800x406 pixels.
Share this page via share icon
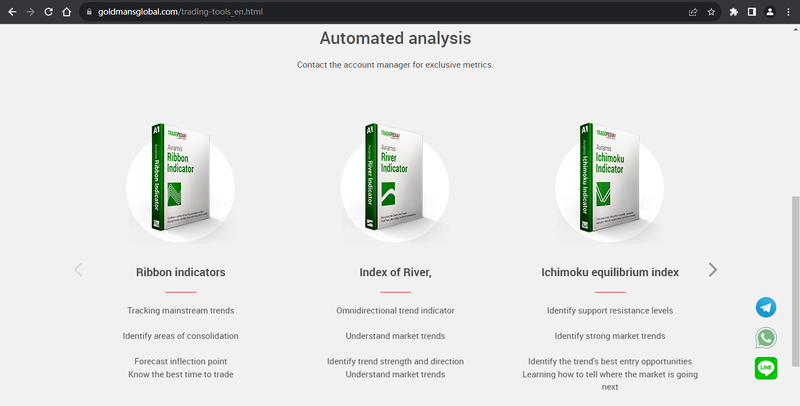tap(693, 12)
